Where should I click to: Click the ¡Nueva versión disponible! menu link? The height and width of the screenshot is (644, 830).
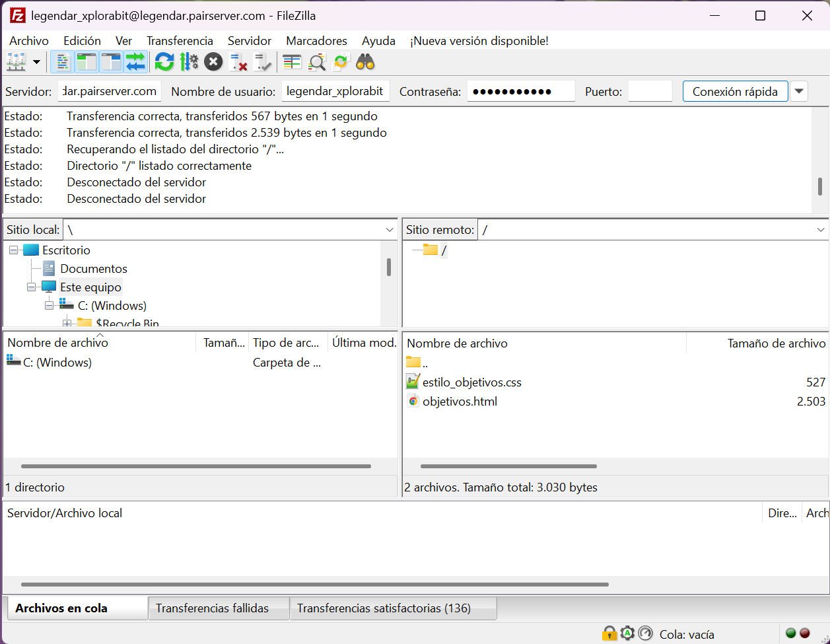(479, 41)
